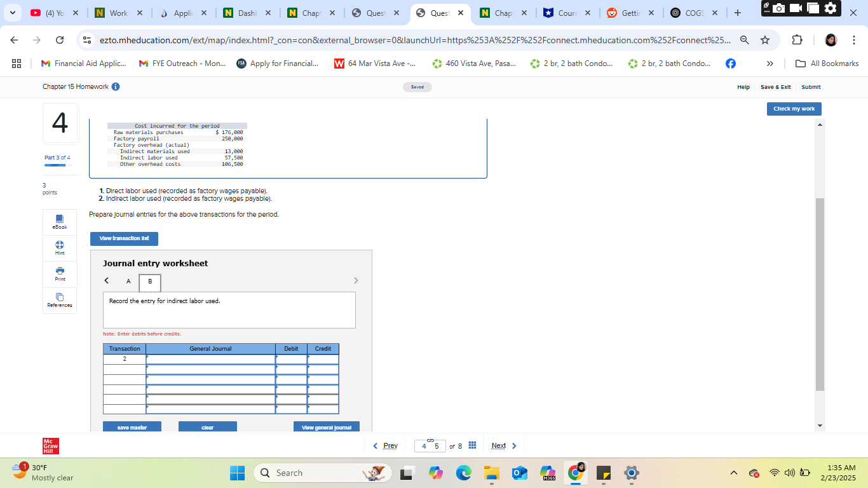Click the Print sidebar icon
Viewport: 868px width, 488px height.
pyautogui.click(x=60, y=271)
